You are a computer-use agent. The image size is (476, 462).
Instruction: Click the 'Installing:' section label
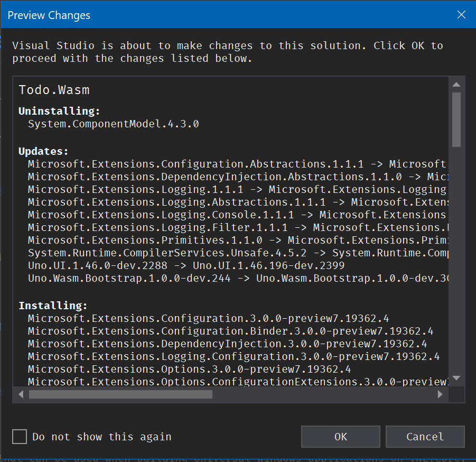point(53,306)
